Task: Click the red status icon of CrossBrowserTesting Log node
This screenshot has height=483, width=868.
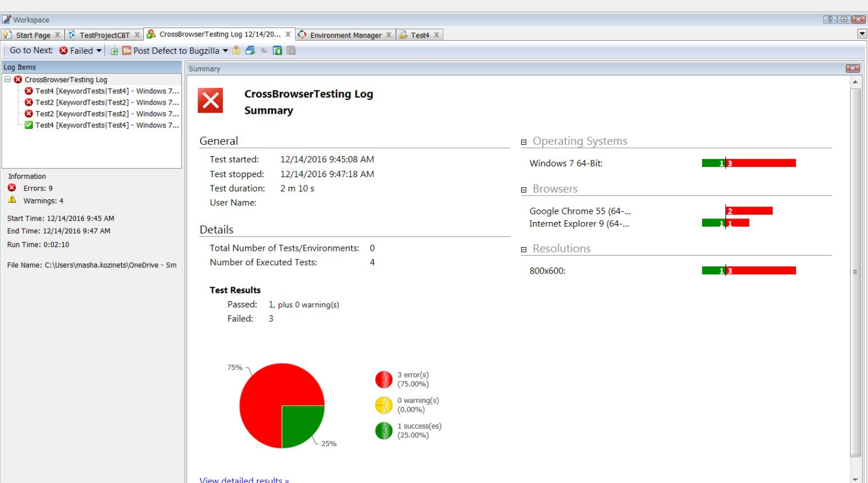Action: [18, 80]
